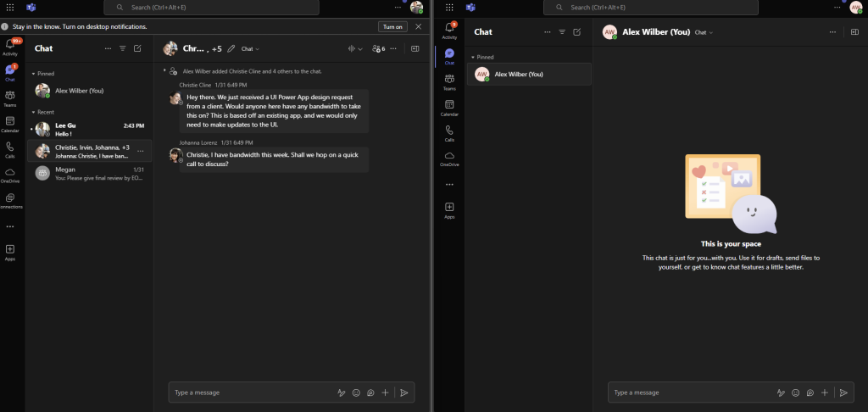This screenshot has height=412, width=868.
Task: Open Calendar in right window rail
Action: 449,107
